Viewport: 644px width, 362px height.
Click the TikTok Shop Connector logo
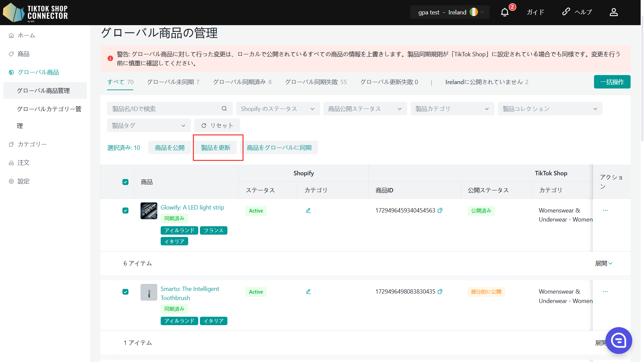(x=36, y=12)
